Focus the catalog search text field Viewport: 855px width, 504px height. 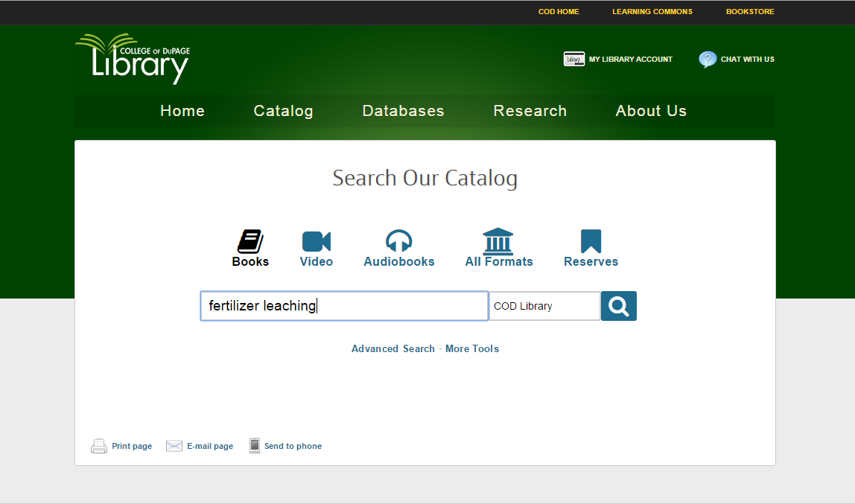coord(344,306)
